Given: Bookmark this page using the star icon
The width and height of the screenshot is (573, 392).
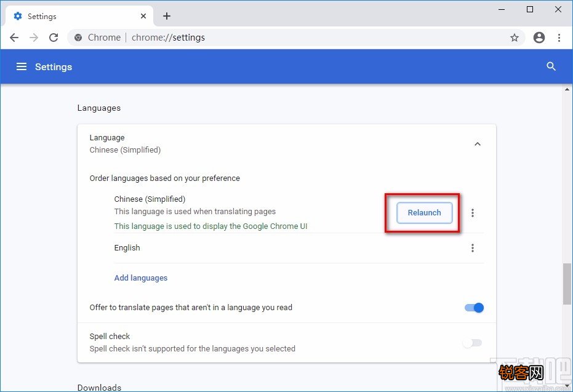Looking at the screenshot, I should 515,38.
